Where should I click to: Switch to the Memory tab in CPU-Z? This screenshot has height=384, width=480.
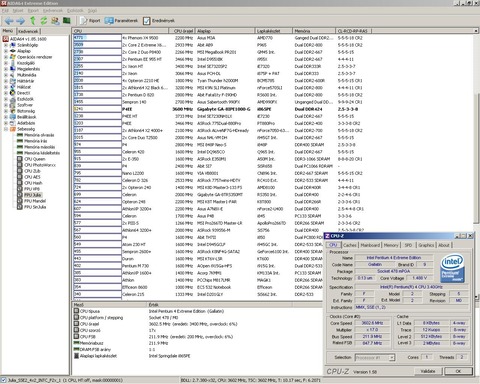pyautogui.click(x=391, y=245)
